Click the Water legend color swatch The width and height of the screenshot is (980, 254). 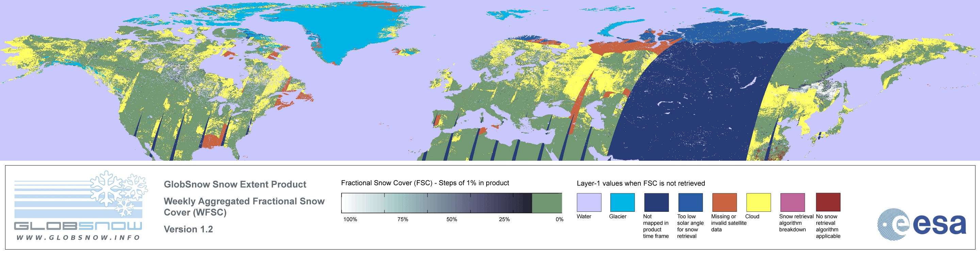tap(589, 202)
